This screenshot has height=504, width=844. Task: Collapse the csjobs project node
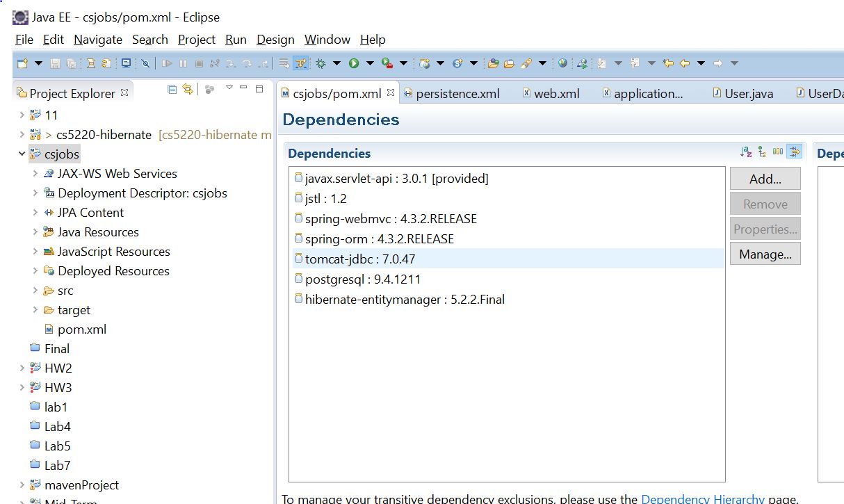pyautogui.click(x=22, y=154)
